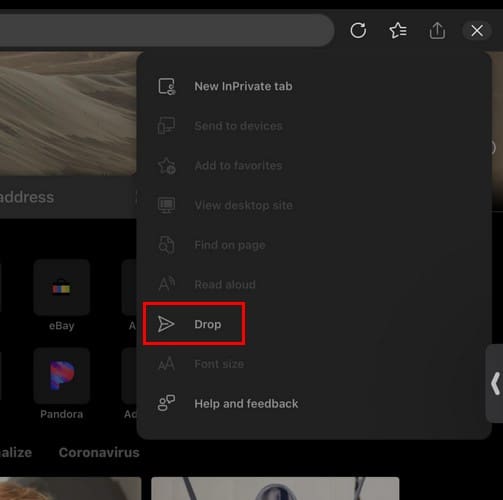
Task: Click the Add to favorites star icon
Action: pos(167,165)
